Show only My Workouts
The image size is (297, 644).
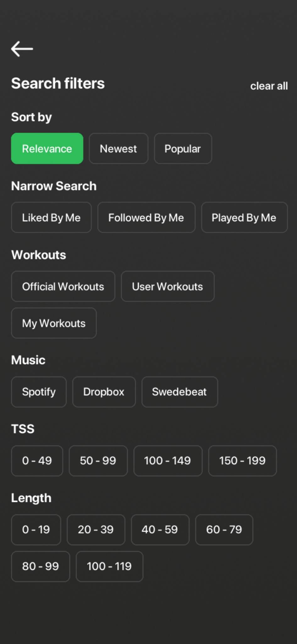tap(54, 323)
